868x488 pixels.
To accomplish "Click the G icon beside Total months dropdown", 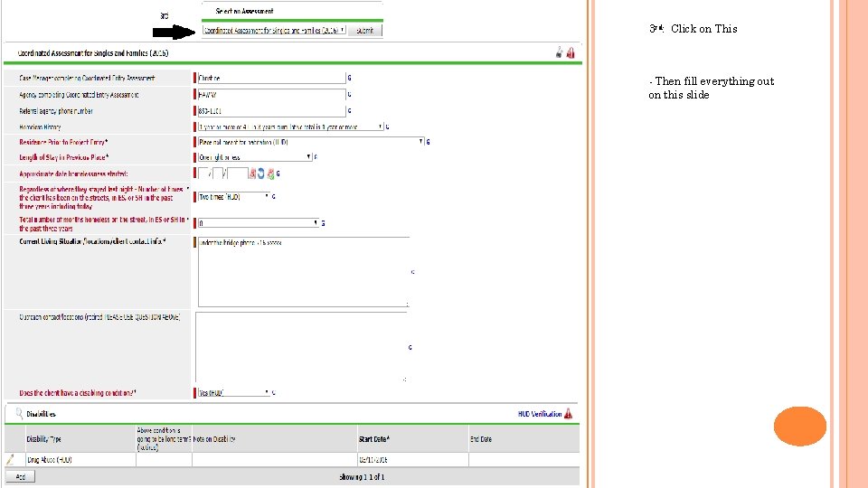I will [323, 223].
